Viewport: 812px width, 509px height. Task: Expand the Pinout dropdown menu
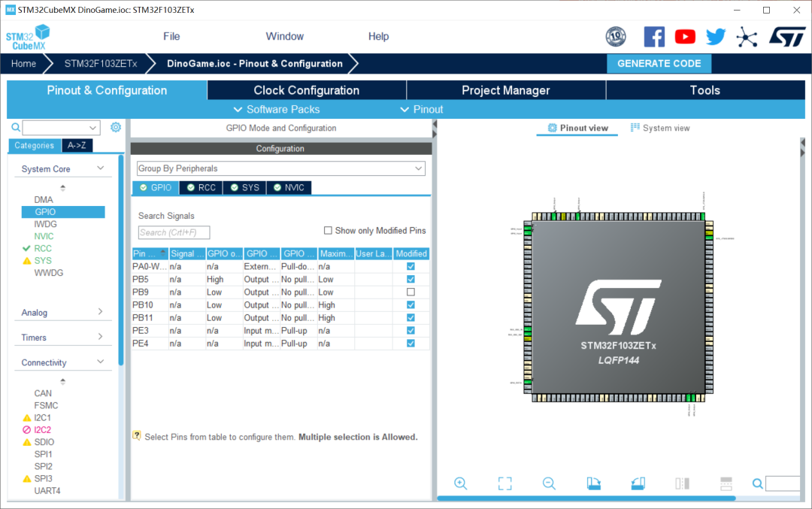pyautogui.click(x=422, y=109)
